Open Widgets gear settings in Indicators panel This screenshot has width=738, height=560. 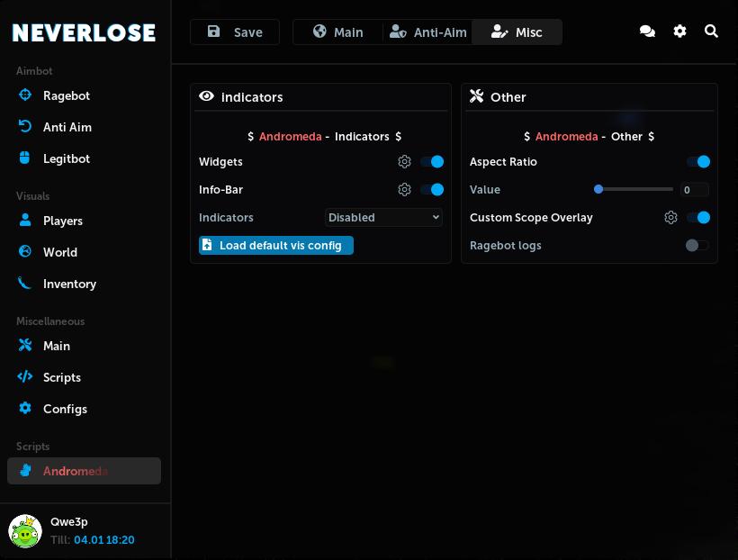coord(405,162)
